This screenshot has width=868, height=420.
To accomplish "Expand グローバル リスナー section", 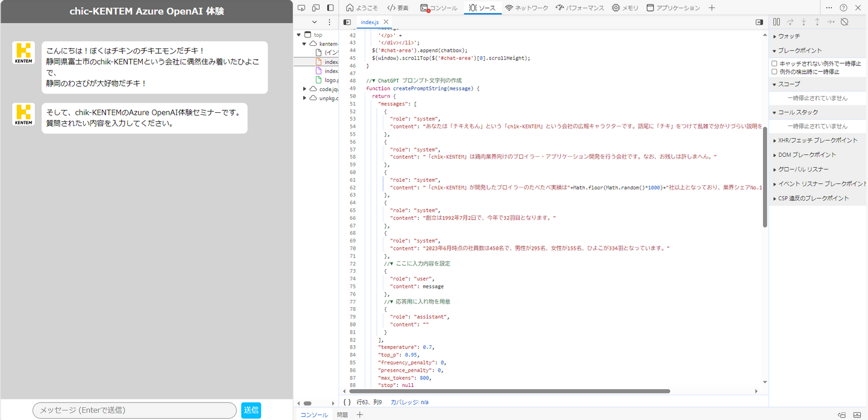I will [818, 169].
